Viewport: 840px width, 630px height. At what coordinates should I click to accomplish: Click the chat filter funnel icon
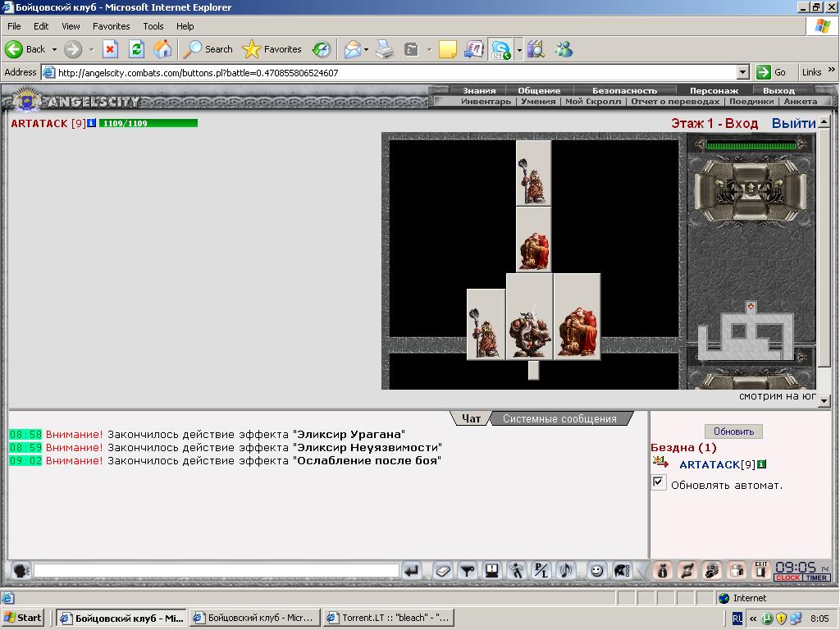tap(468, 571)
